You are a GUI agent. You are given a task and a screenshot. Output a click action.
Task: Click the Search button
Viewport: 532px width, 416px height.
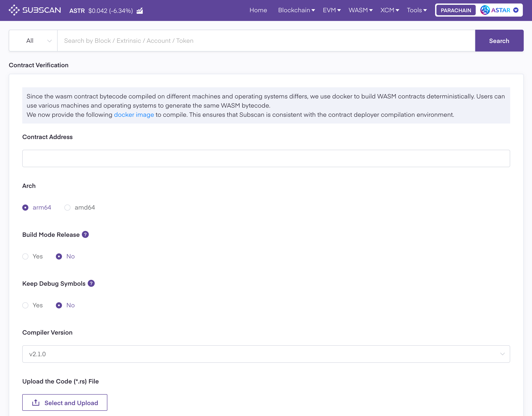coord(499,40)
